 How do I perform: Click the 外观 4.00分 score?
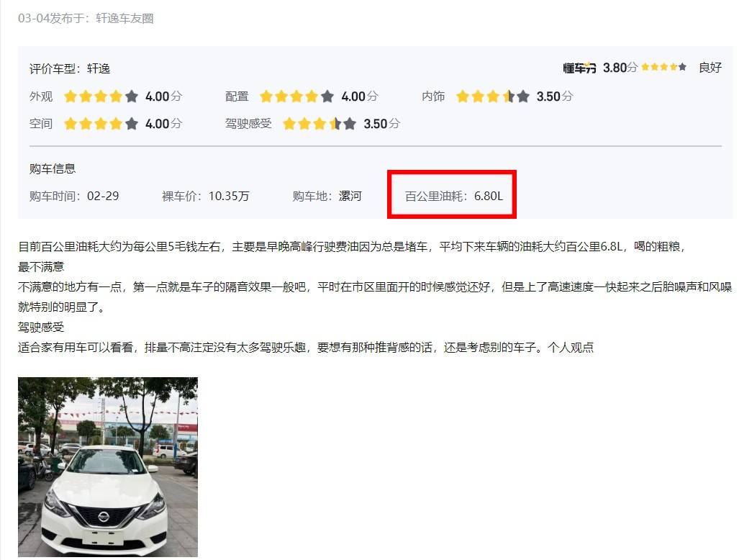(164, 96)
